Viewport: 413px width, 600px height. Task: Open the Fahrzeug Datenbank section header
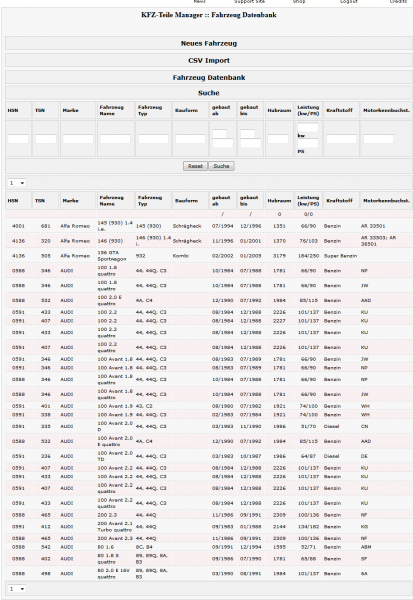tap(209, 78)
